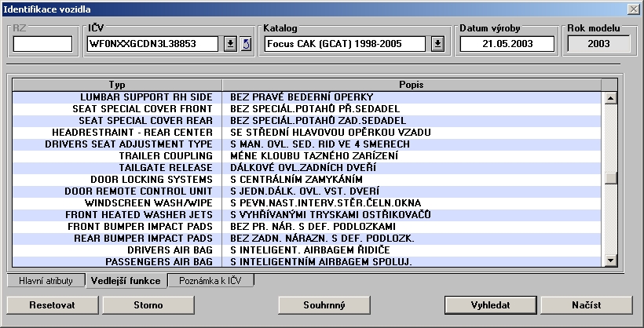Open the Poznámka k IČV tab
This screenshot has width=644, height=328.
click(210, 280)
